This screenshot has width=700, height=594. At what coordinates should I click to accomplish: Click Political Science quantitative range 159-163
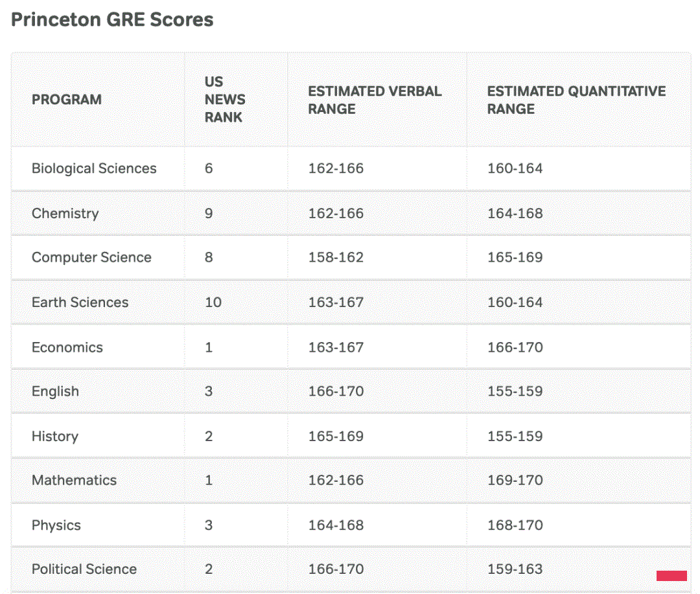[x=515, y=569]
